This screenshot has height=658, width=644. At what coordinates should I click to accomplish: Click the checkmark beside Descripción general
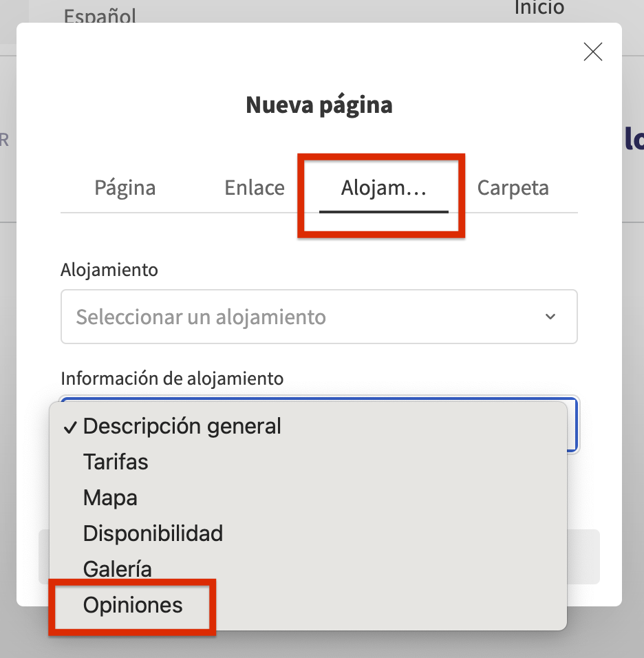[69, 427]
